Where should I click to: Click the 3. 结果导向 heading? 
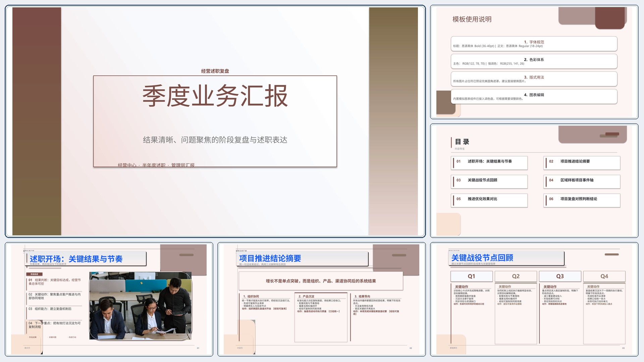pos(363,296)
